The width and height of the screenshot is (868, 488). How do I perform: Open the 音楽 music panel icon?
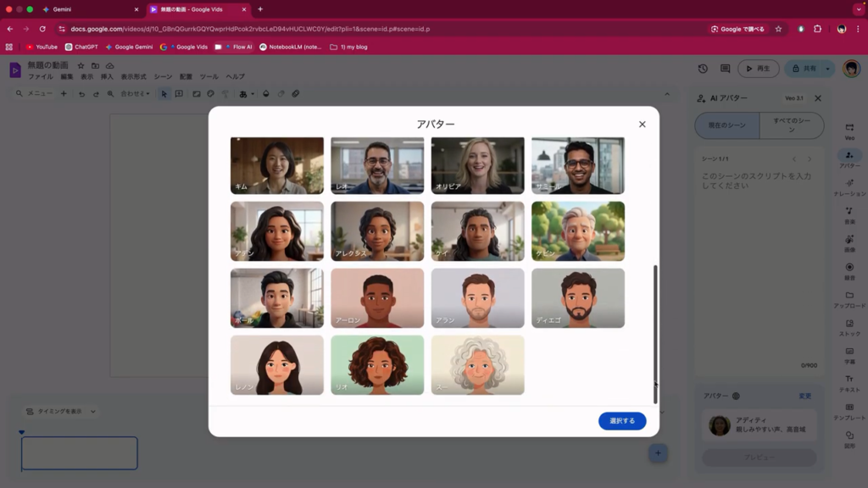849,213
